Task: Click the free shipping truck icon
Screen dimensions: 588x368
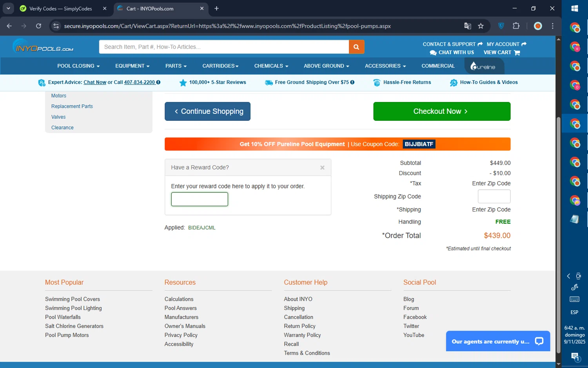Action: (269, 83)
